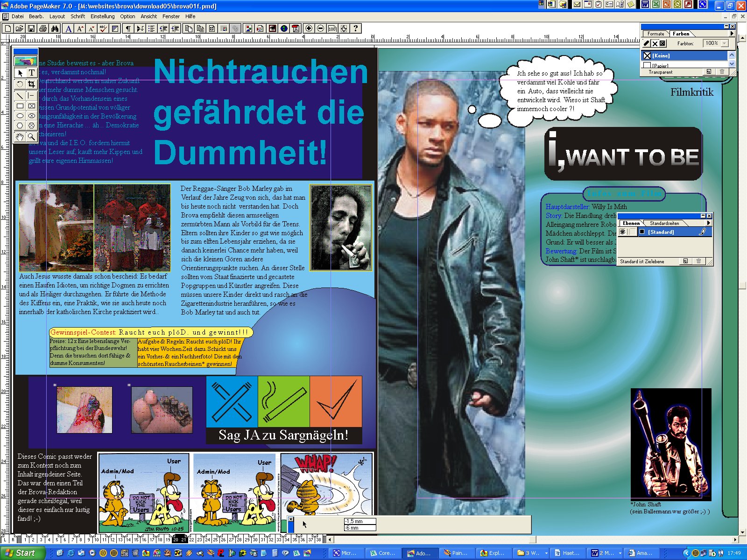Select the Hand tool

20,137
